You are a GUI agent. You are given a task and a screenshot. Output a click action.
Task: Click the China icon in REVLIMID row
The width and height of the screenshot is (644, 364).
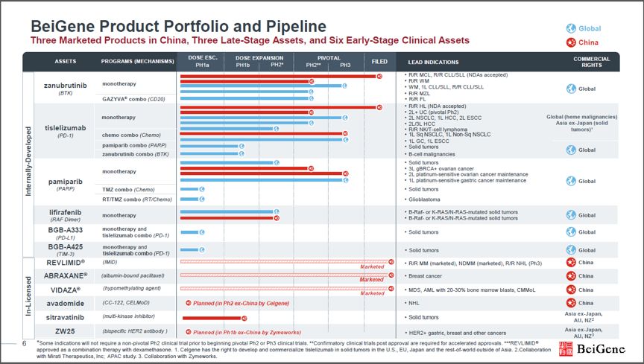(x=571, y=262)
